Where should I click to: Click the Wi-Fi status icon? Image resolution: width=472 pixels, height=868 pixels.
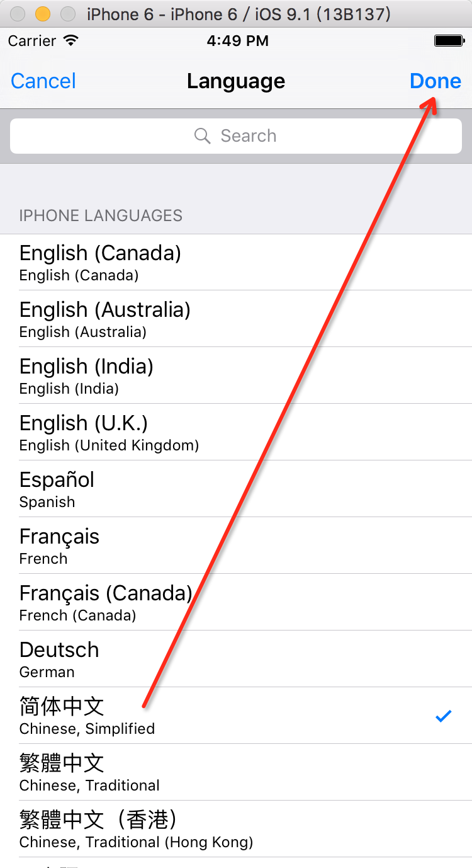click(x=71, y=41)
